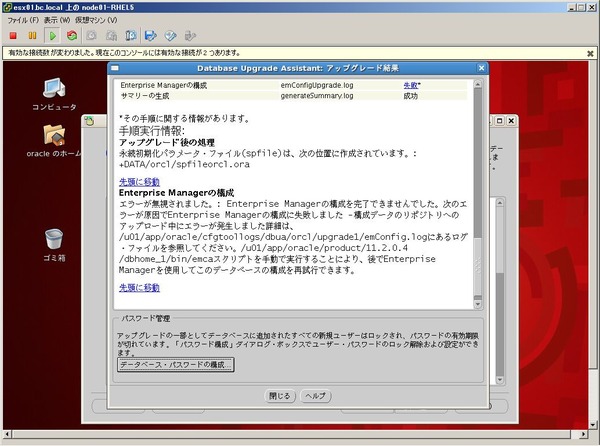Open the 仮想マシン (V) menu

96,20
